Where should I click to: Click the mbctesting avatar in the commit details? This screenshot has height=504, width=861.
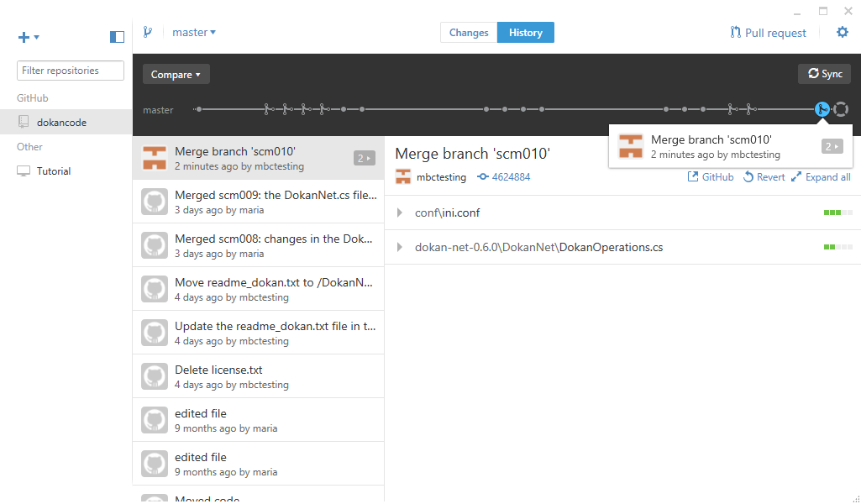click(x=403, y=176)
